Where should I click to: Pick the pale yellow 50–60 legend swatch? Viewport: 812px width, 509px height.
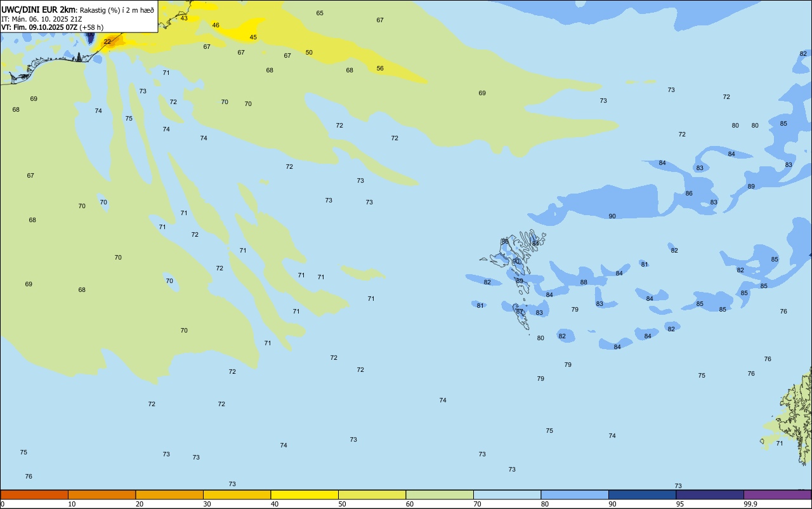(372, 494)
